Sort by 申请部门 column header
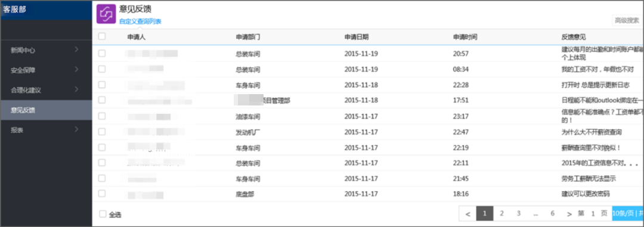Screen dimensions: 644x227 [x=247, y=37]
